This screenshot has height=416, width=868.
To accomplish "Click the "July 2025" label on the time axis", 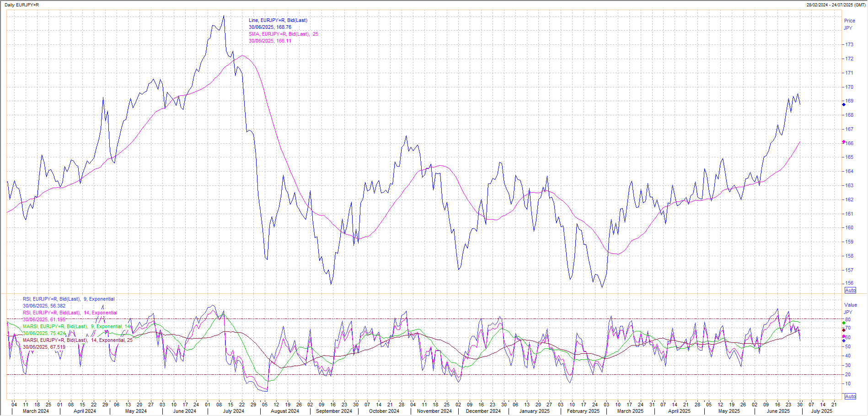I will 822,411.
